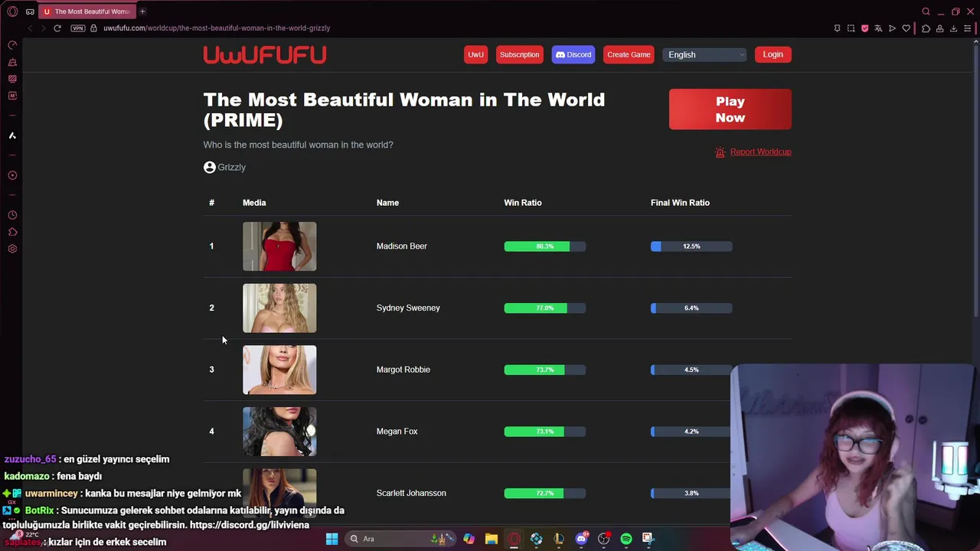The width and height of the screenshot is (980, 551).
Task: Open the profile account icon in toolbar
Action: coord(939,28)
